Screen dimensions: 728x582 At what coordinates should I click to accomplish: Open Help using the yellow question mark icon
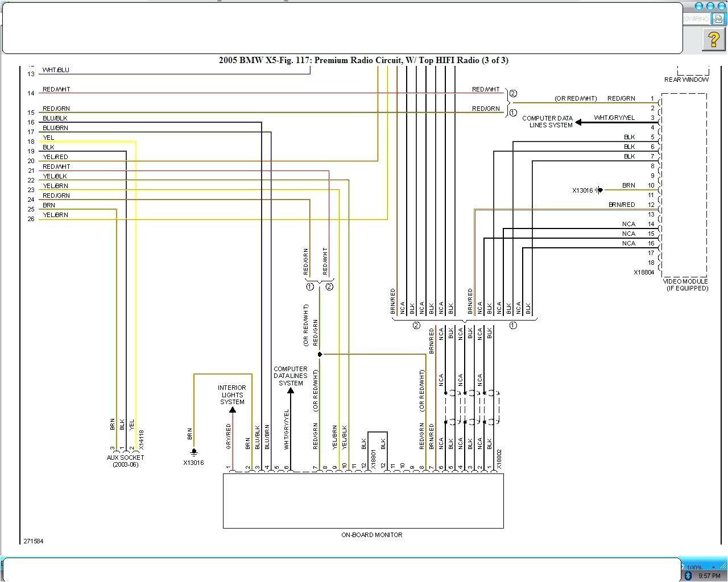714,40
